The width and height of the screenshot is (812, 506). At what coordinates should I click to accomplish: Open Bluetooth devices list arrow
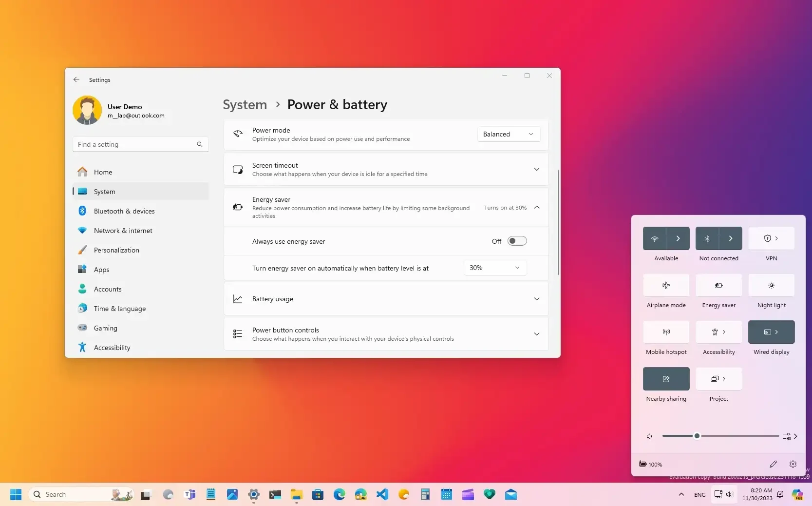point(731,238)
